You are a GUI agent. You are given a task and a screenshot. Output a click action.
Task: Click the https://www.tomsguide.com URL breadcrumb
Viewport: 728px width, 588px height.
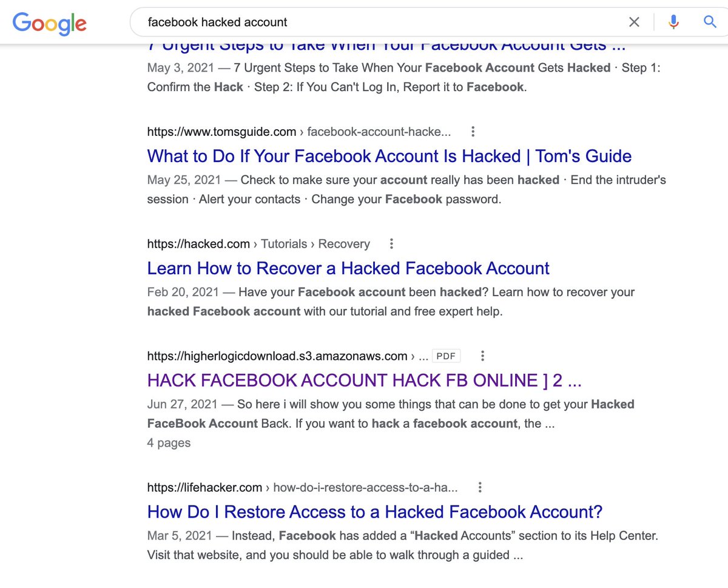coord(299,132)
